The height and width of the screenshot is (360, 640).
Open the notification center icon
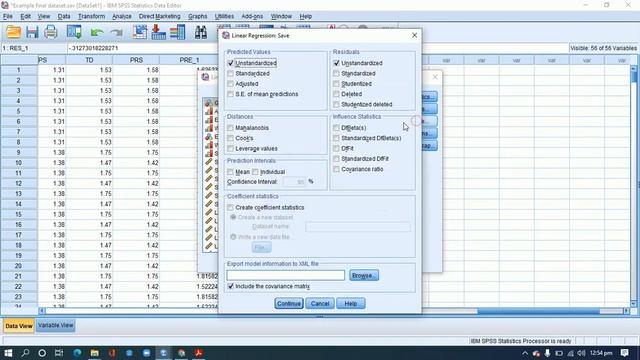624,353
